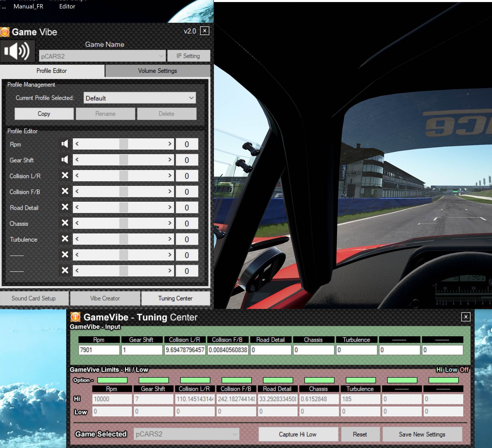Decrease Chassis slider with left arrow

pyautogui.click(x=77, y=223)
